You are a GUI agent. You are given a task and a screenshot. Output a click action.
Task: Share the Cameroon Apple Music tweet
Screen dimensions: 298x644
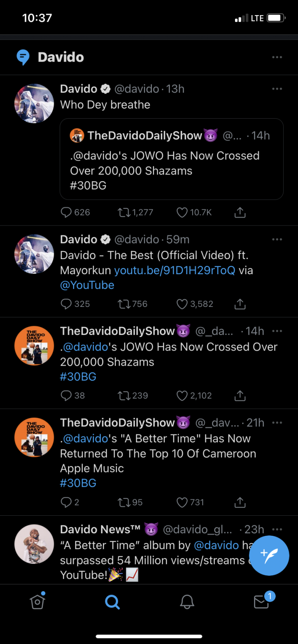point(240,502)
